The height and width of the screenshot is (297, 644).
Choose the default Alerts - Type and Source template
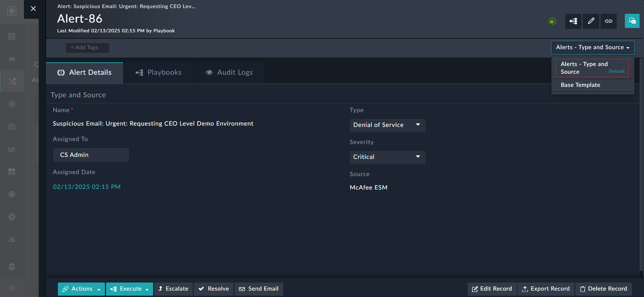[592, 68]
